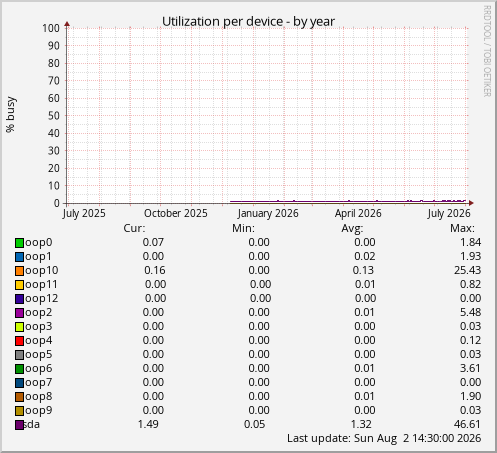Image resolution: width=497 pixels, height=453 pixels.
Task: Click the dark green oop6 legend swatch
Action: point(19,369)
